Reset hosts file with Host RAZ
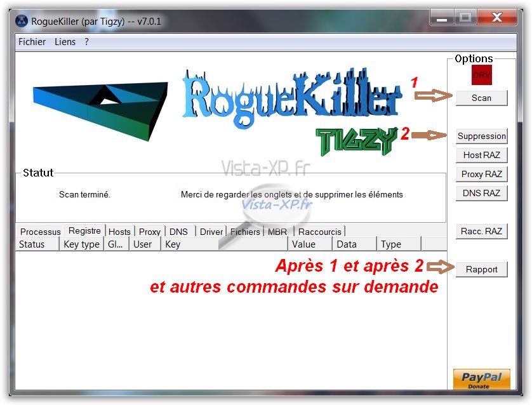Screen dimensions: 532x405 [x=481, y=155]
